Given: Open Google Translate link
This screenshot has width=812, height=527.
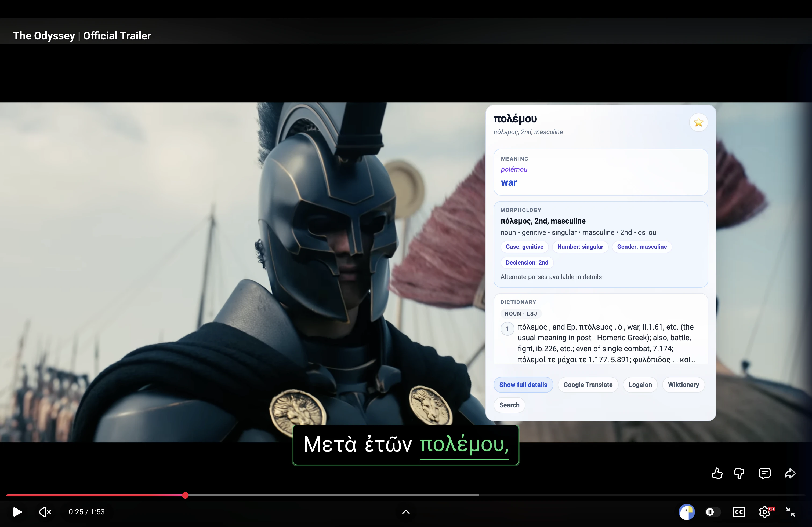Looking at the screenshot, I should [588, 385].
